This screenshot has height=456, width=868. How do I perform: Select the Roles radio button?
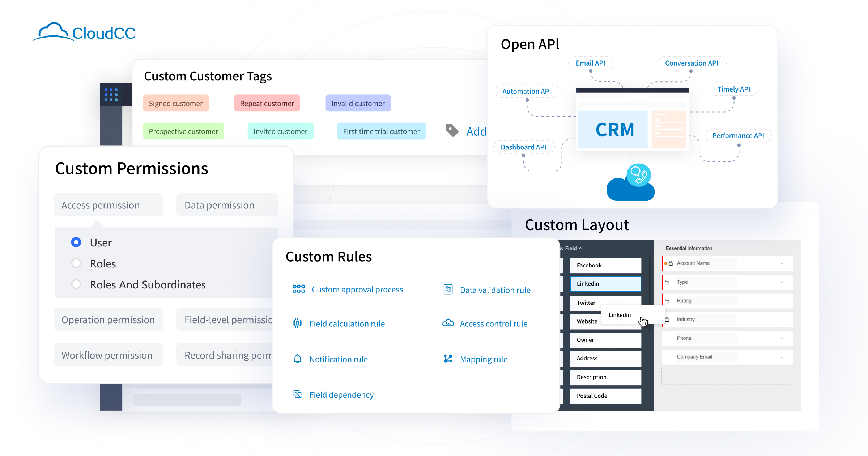click(x=76, y=263)
